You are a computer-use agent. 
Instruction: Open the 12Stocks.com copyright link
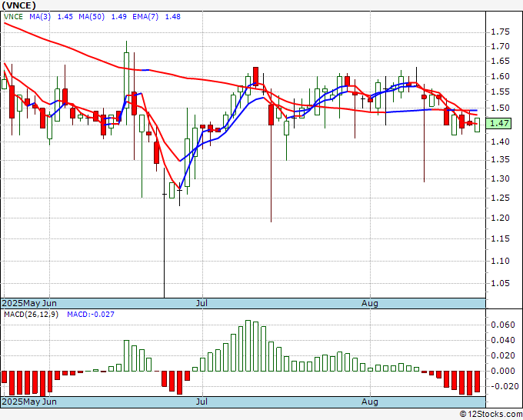coord(491,415)
